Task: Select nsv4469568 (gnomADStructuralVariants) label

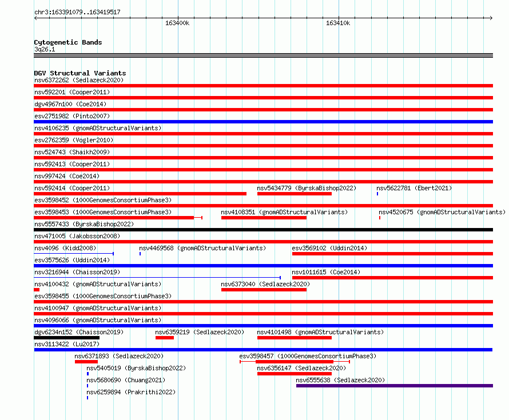Action: 202,248
